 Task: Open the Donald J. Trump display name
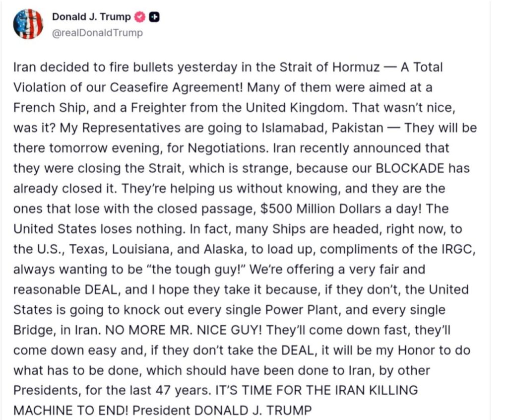[91, 17]
